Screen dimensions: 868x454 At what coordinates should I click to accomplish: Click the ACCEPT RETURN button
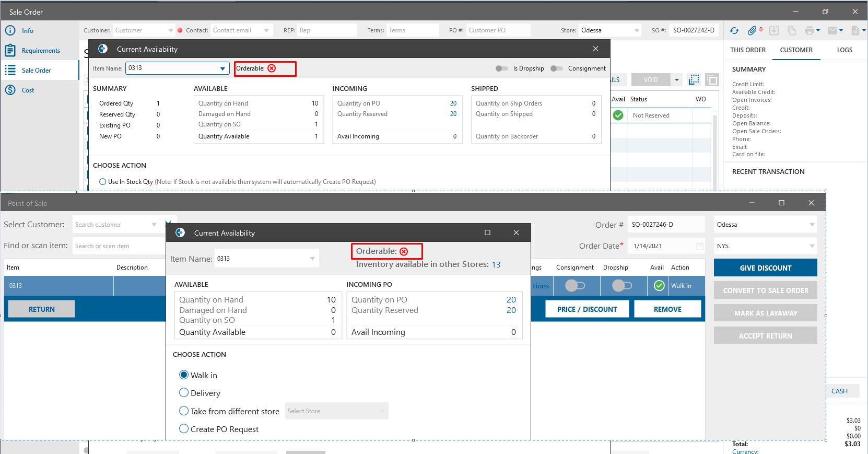point(766,336)
